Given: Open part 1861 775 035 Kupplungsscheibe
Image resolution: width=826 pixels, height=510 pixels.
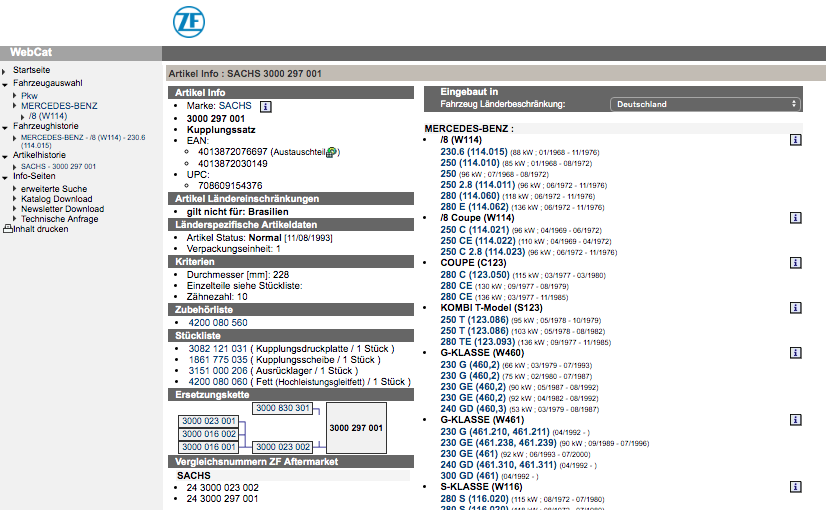Looking at the screenshot, I should coord(218,360).
